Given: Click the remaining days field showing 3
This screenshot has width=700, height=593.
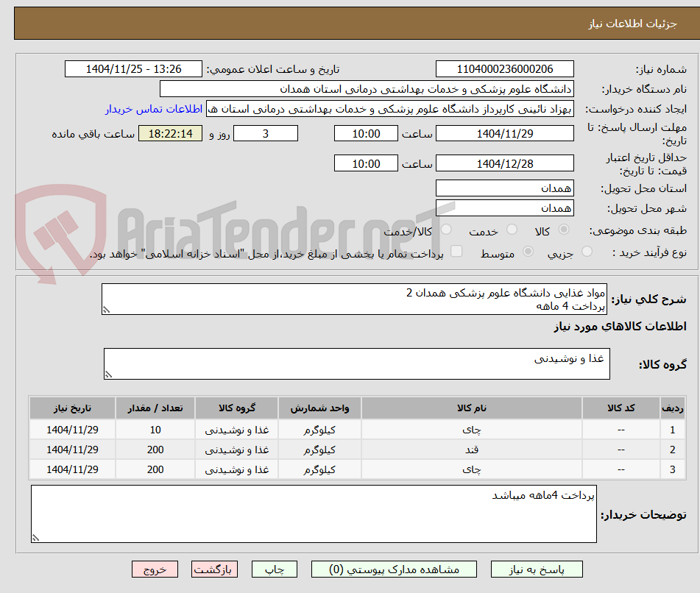Looking at the screenshot, I should click(266, 133).
